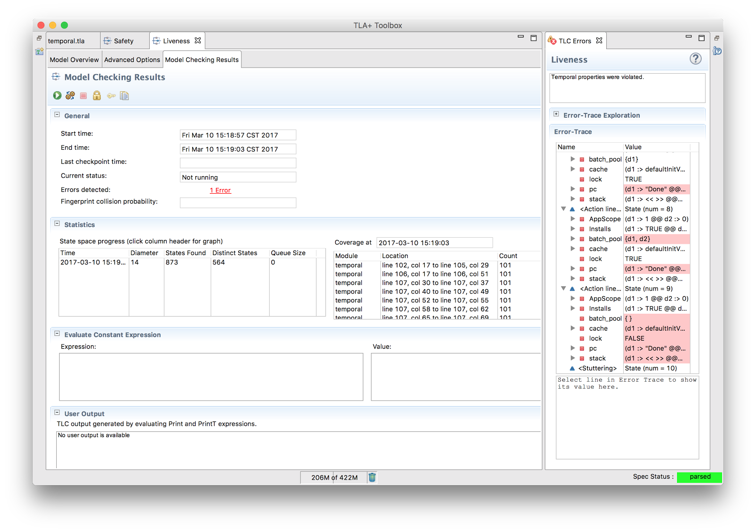Open the Safety model tab
Screen dimensions: 756x532
click(124, 41)
